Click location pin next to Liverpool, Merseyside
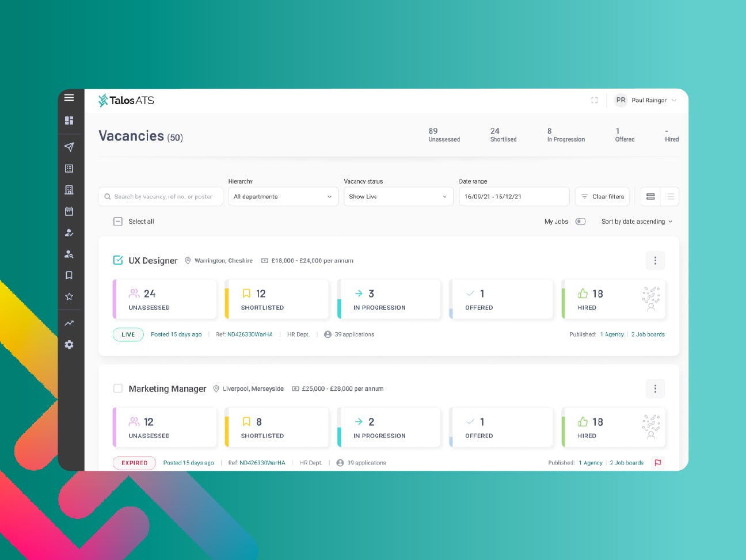This screenshot has width=746, height=560. (x=216, y=389)
